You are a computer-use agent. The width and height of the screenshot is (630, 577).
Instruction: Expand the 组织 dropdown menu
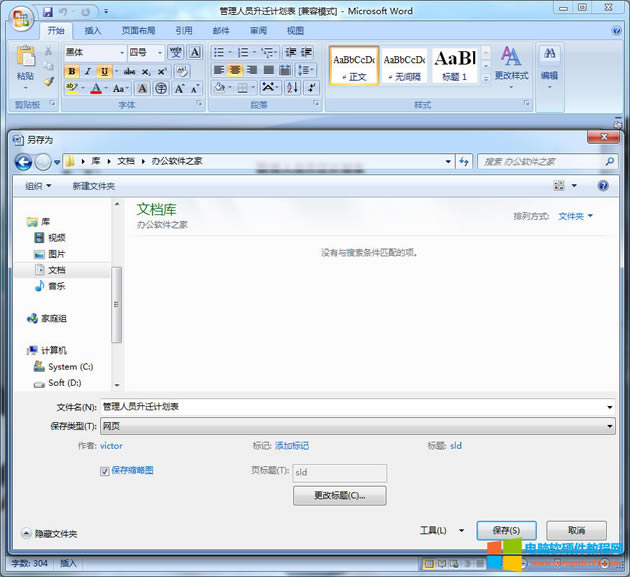(39, 186)
